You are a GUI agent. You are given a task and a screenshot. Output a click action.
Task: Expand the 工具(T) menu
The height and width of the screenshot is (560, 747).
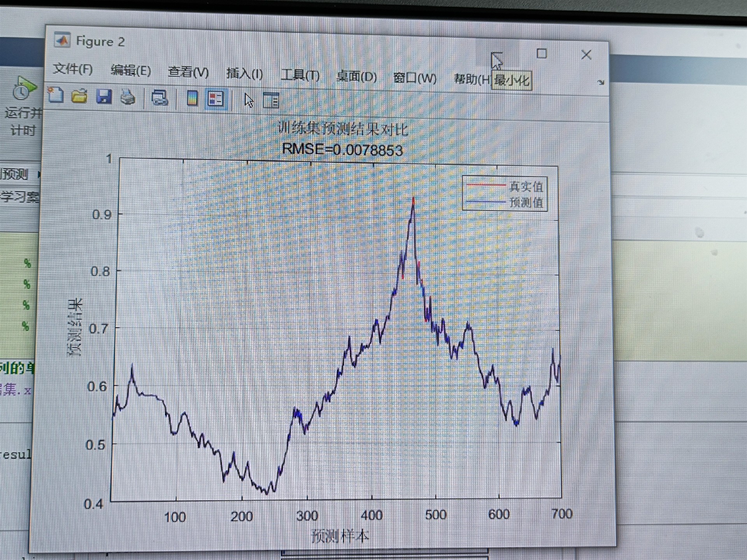pos(300,75)
